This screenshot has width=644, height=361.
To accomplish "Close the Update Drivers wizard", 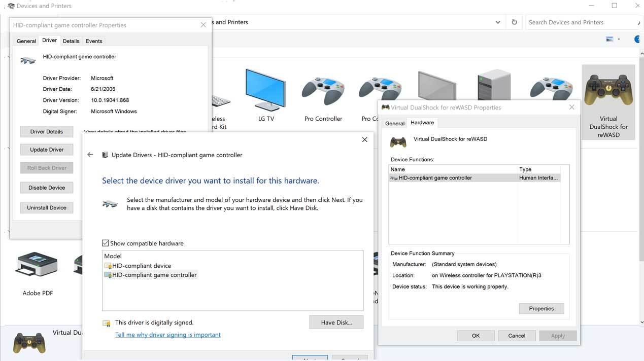I will (364, 139).
